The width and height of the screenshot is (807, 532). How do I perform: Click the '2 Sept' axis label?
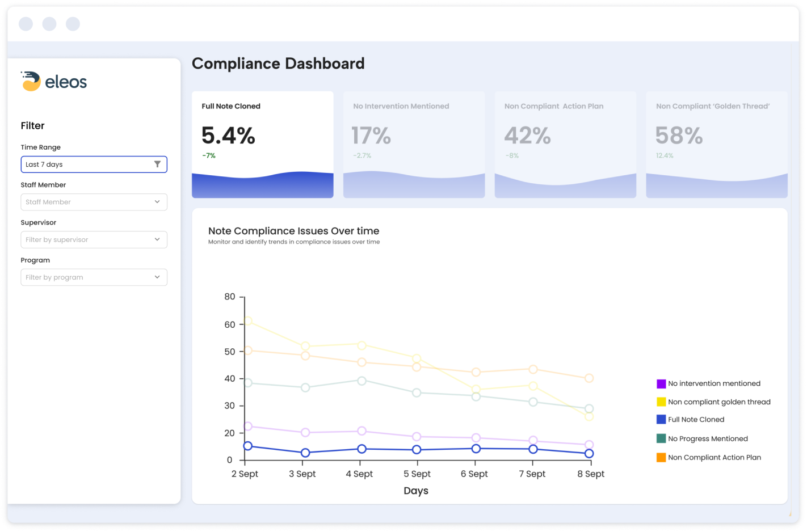[x=245, y=474]
